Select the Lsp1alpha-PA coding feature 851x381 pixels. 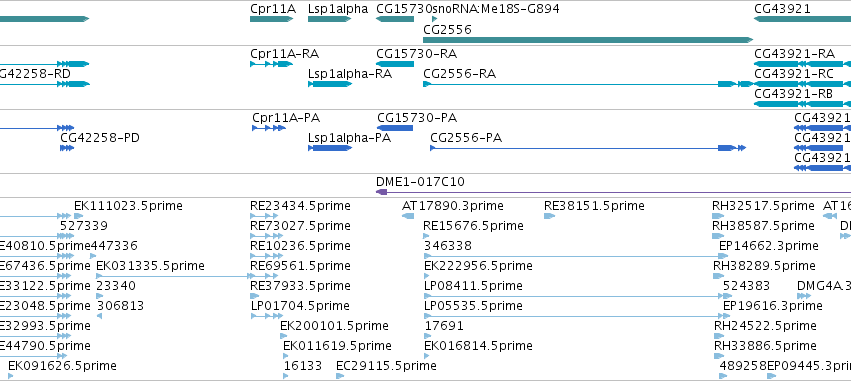[x=331, y=148]
